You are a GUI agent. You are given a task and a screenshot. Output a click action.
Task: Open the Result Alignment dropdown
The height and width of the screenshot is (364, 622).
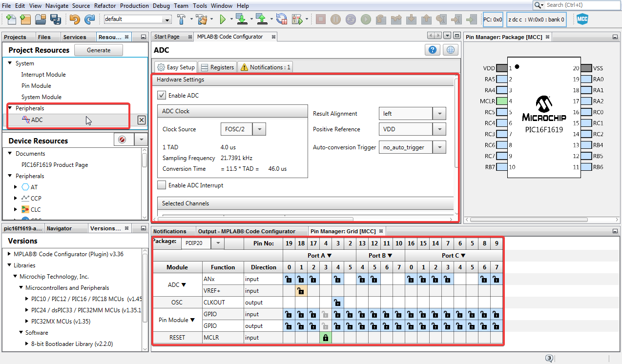click(439, 113)
